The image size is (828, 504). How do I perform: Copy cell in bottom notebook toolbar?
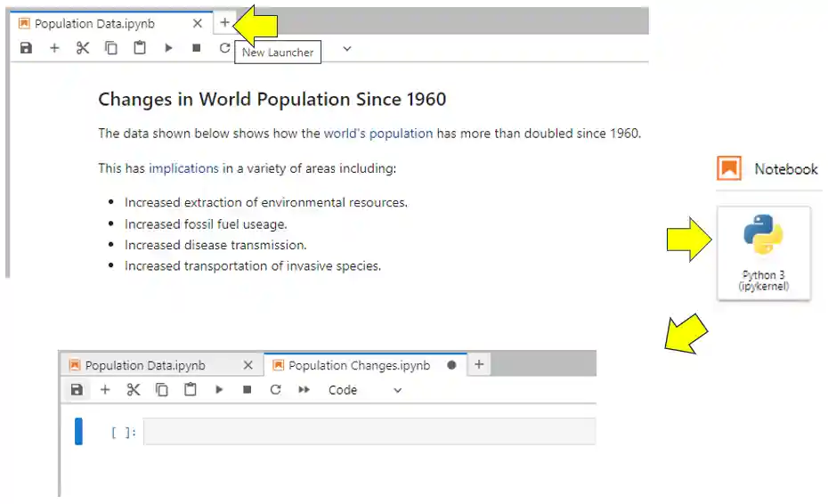point(161,390)
